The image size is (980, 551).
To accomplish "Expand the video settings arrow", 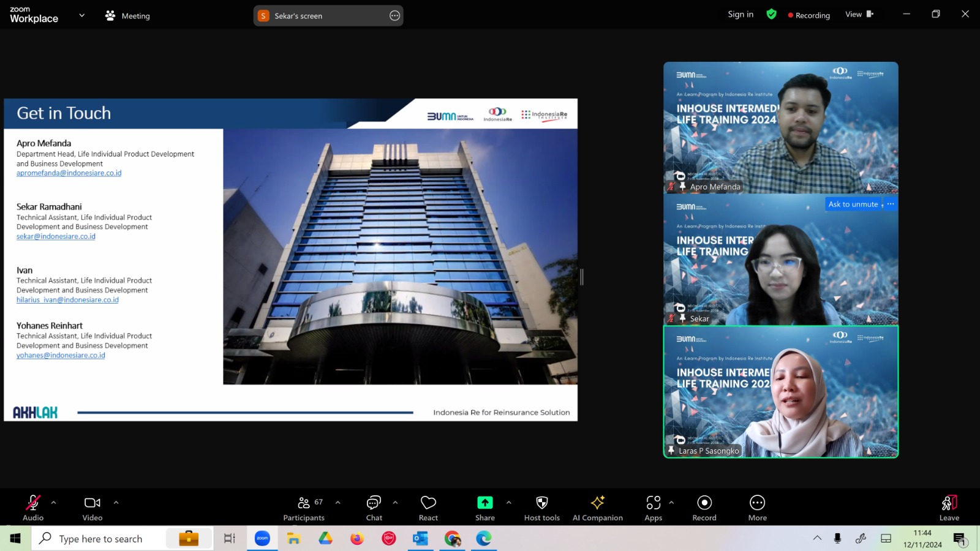I will coord(116,503).
